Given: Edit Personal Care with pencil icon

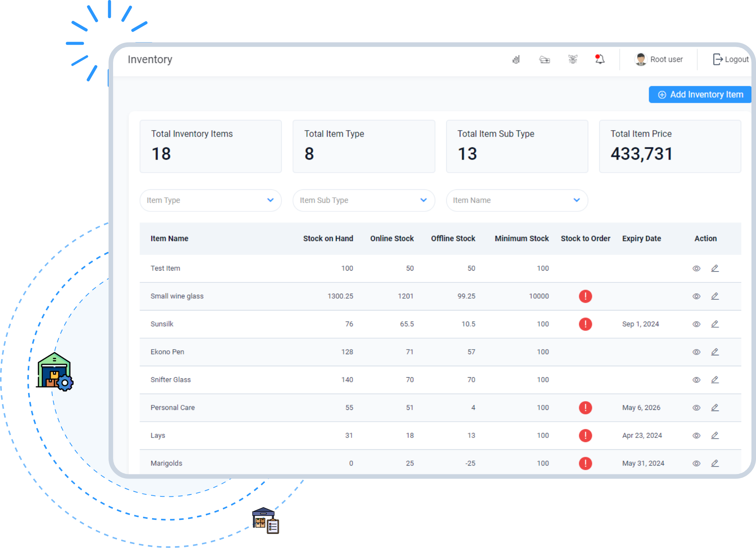Looking at the screenshot, I should click(715, 408).
